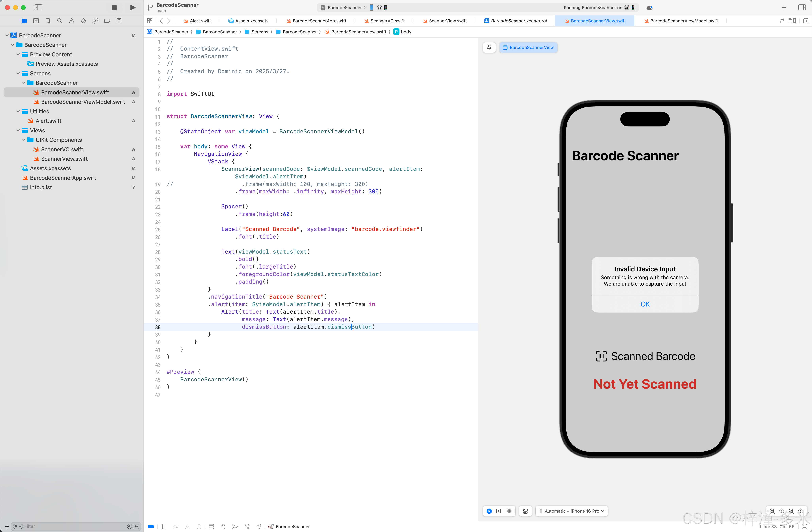Open the Find navigator magnifier icon

pyautogui.click(x=59, y=21)
